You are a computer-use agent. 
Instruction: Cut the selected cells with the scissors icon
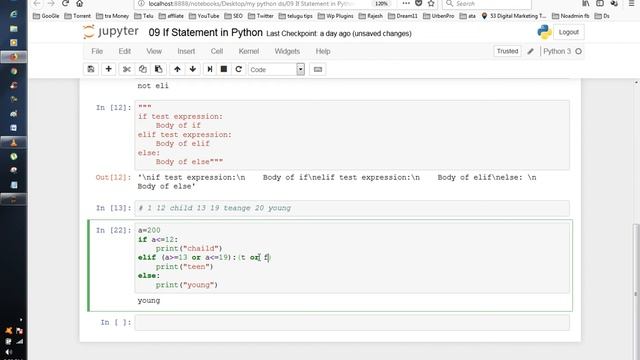127,69
